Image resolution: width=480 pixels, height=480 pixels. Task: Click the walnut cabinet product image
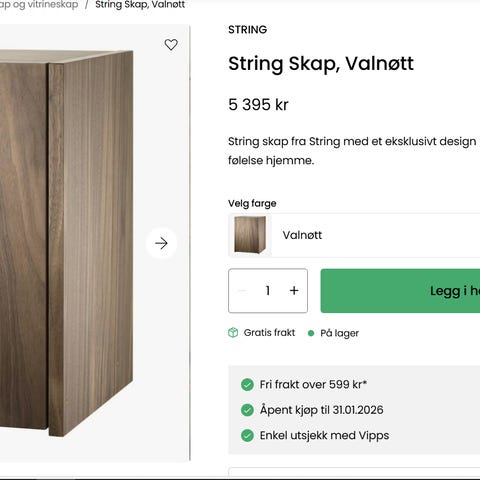tap(67, 243)
